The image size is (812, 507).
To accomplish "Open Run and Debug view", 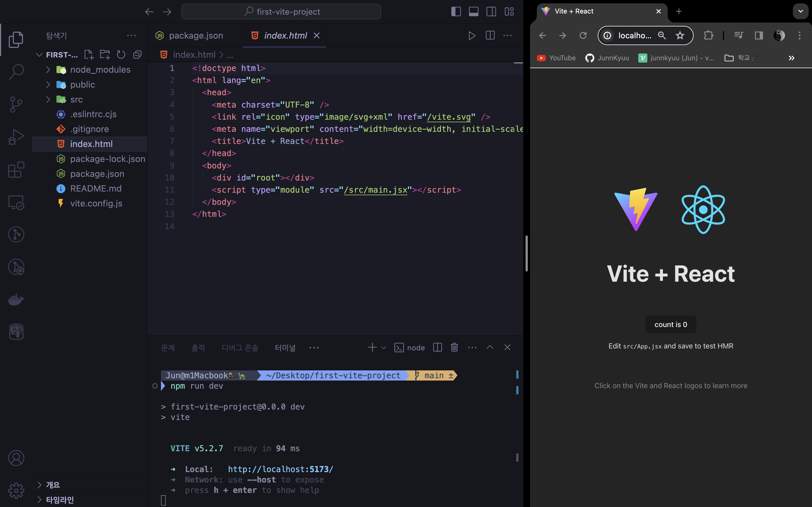I will [16, 137].
